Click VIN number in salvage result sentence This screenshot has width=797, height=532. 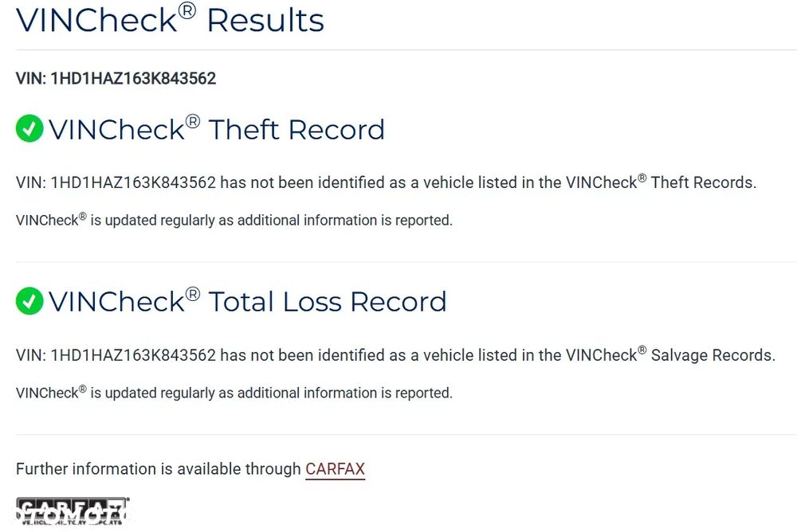133,355
